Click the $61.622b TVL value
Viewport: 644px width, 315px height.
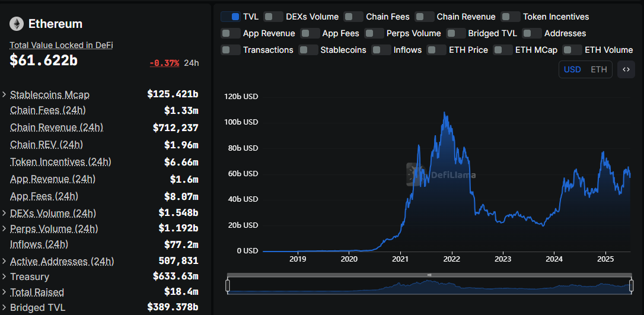pos(43,61)
